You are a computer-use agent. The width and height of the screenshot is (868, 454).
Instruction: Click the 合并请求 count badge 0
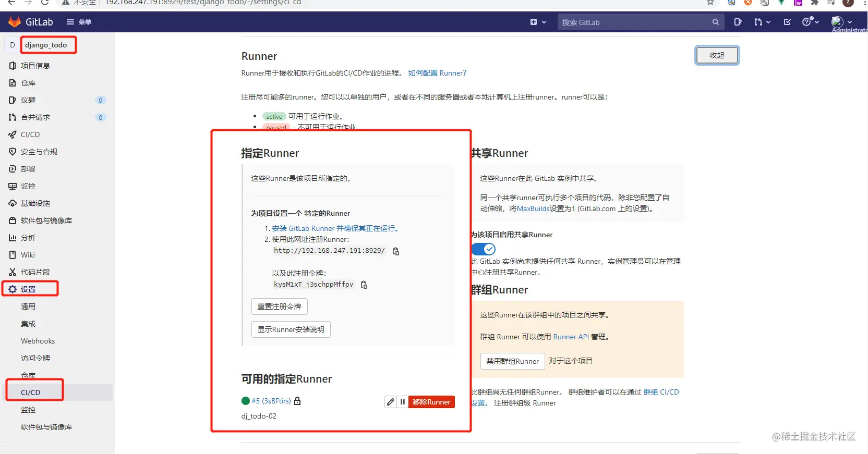101,117
